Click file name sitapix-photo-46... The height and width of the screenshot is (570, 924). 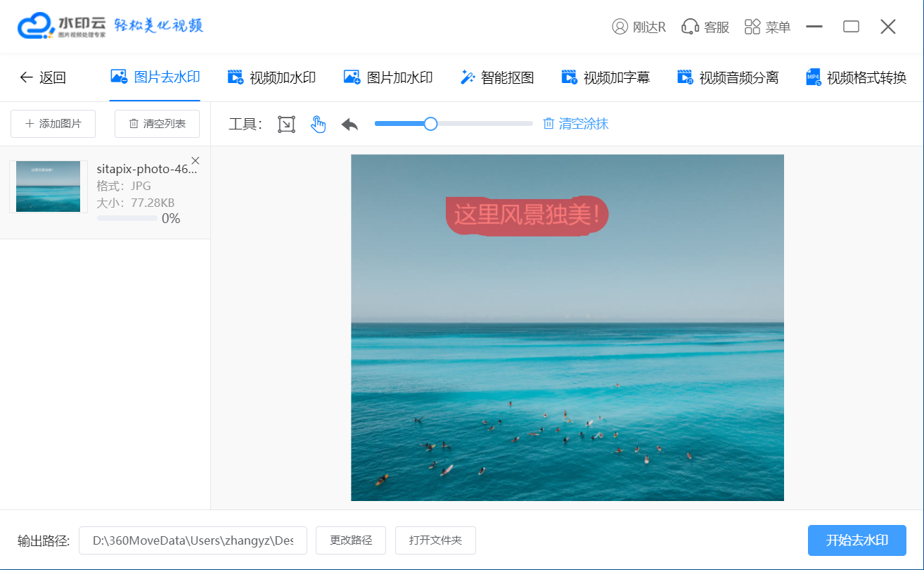[147, 169]
